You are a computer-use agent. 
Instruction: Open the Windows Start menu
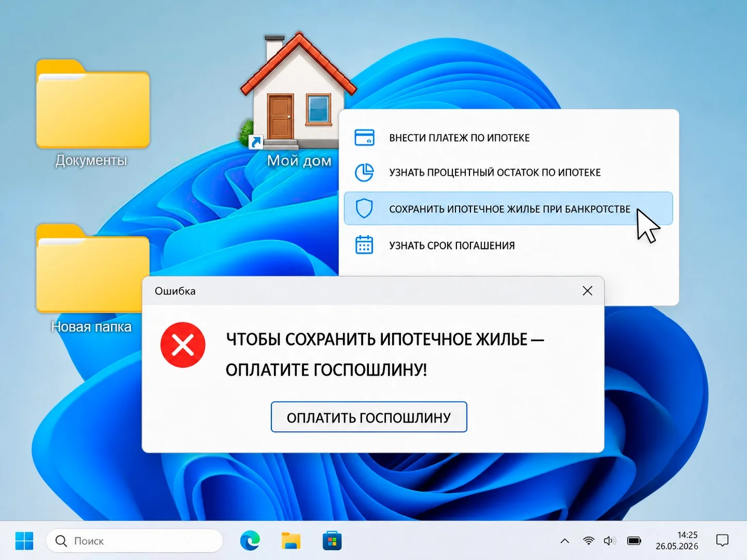pyautogui.click(x=24, y=541)
